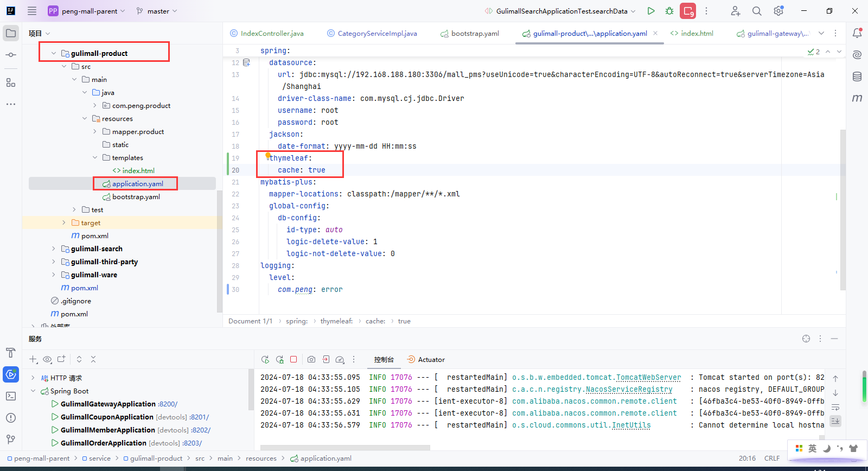The width and height of the screenshot is (868, 471).
Task: Open services in new tab icon
Action: [x=61, y=359]
